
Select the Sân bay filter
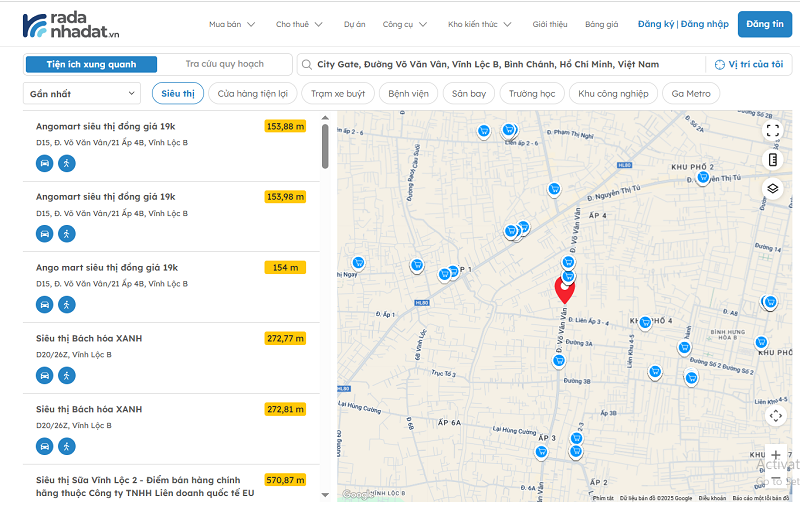(469, 94)
